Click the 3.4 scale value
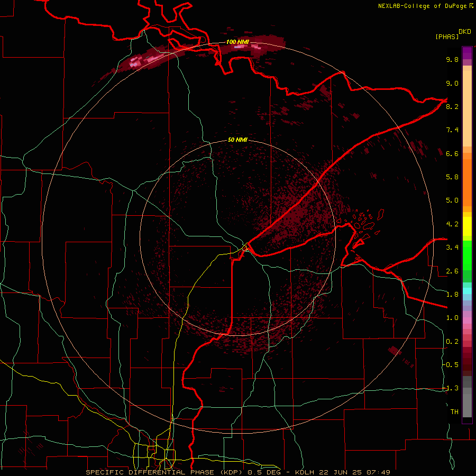 click(x=452, y=248)
